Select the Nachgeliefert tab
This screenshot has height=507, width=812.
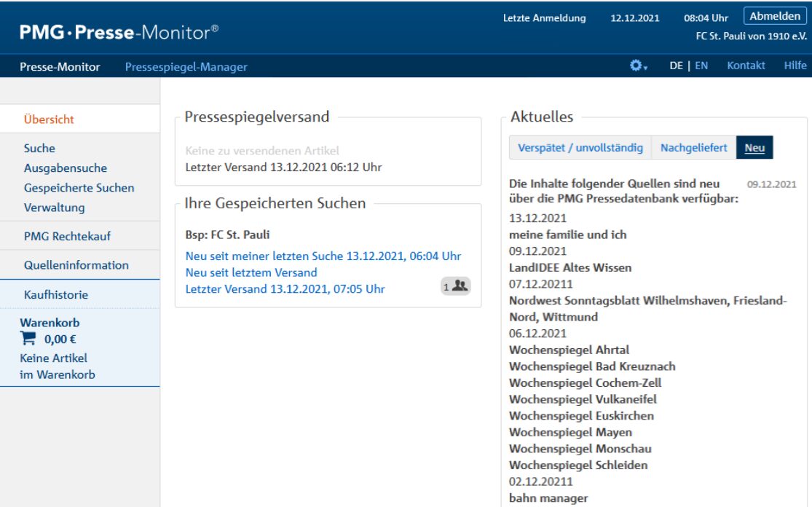(693, 148)
